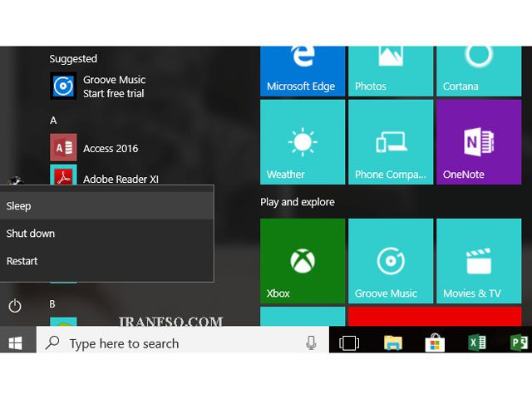Launch the OneNote tile
The width and height of the screenshot is (532, 399).
(479, 142)
